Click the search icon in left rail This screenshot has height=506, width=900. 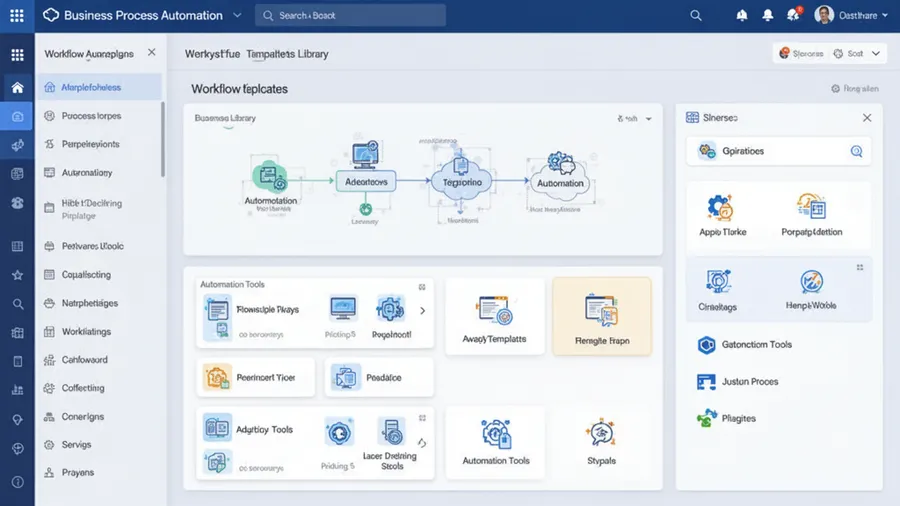(17, 304)
